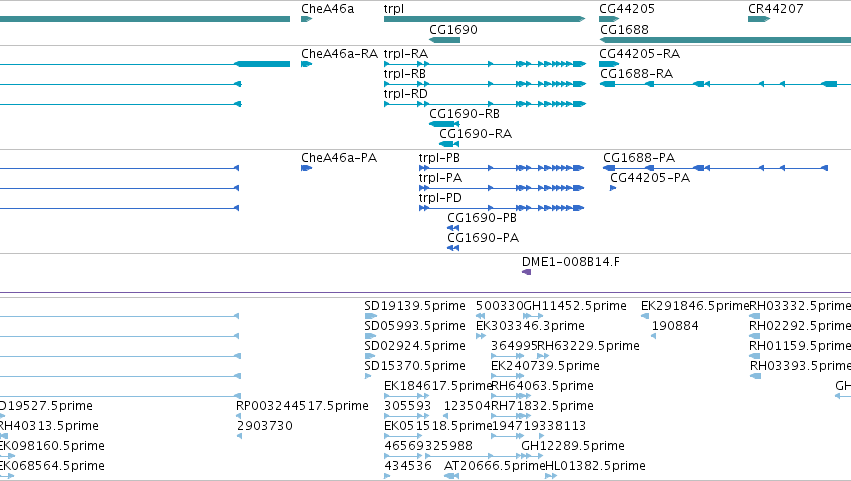This screenshot has height=481, width=851.
Task: Select the DME1-008B14.F label
Action: click(x=570, y=262)
